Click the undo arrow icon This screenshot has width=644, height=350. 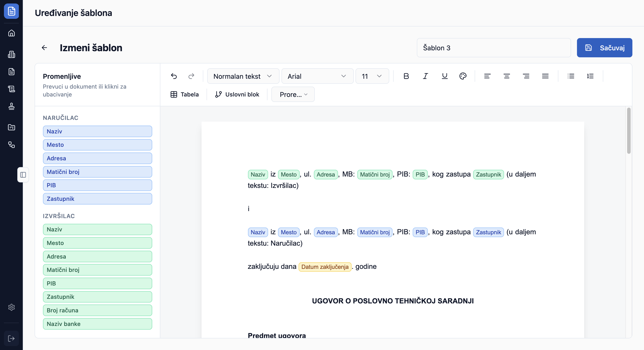tap(174, 76)
